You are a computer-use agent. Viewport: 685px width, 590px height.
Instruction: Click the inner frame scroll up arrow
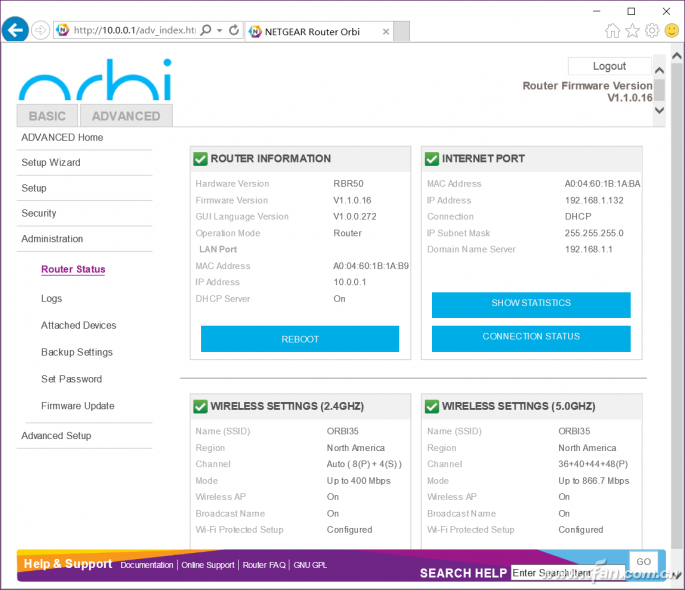tap(660, 70)
